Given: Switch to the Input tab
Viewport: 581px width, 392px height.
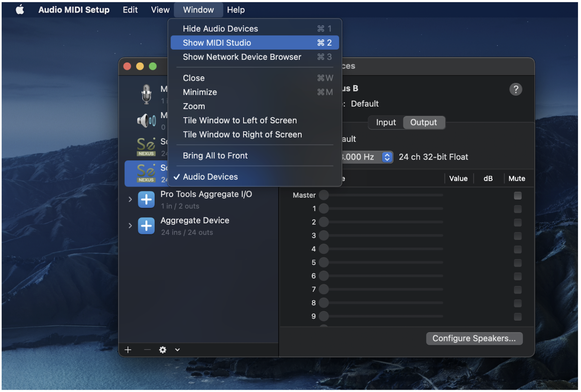Looking at the screenshot, I should pyautogui.click(x=386, y=122).
